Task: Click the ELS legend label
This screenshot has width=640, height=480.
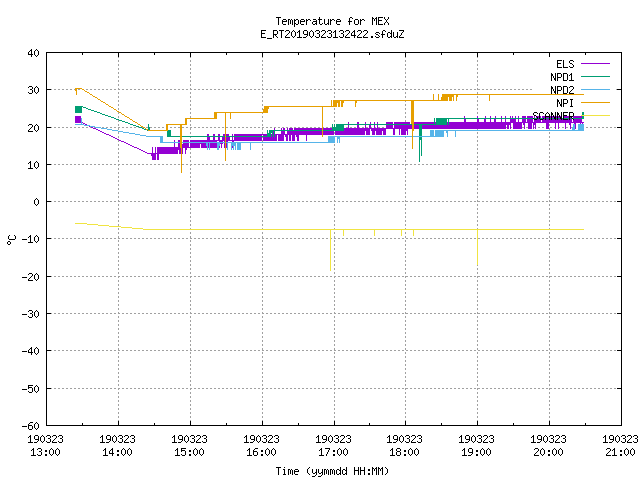Action: [565, 64]
